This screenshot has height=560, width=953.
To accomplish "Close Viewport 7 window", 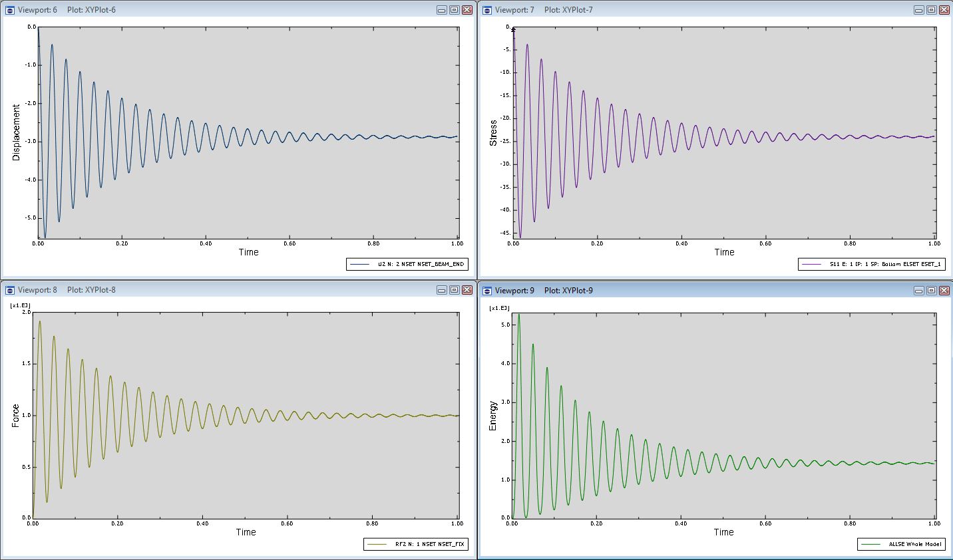I will point(944,10).
